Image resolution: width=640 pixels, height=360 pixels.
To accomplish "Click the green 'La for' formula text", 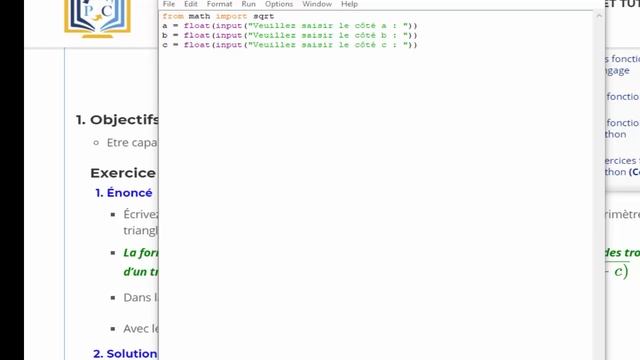I will click(x=141, y=253).
